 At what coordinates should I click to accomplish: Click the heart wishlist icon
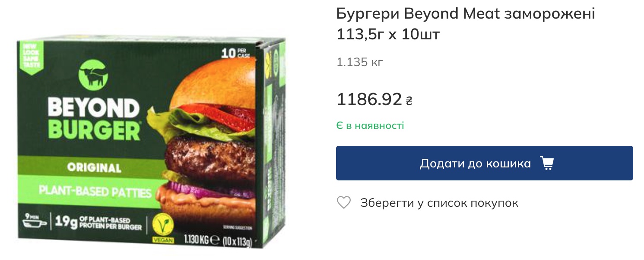(344, 202)
